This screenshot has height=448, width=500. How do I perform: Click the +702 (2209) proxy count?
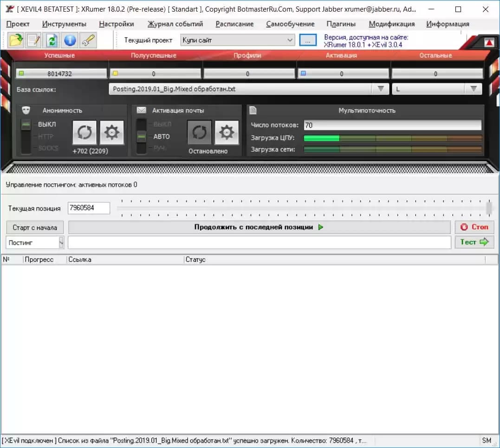[90, 151]
